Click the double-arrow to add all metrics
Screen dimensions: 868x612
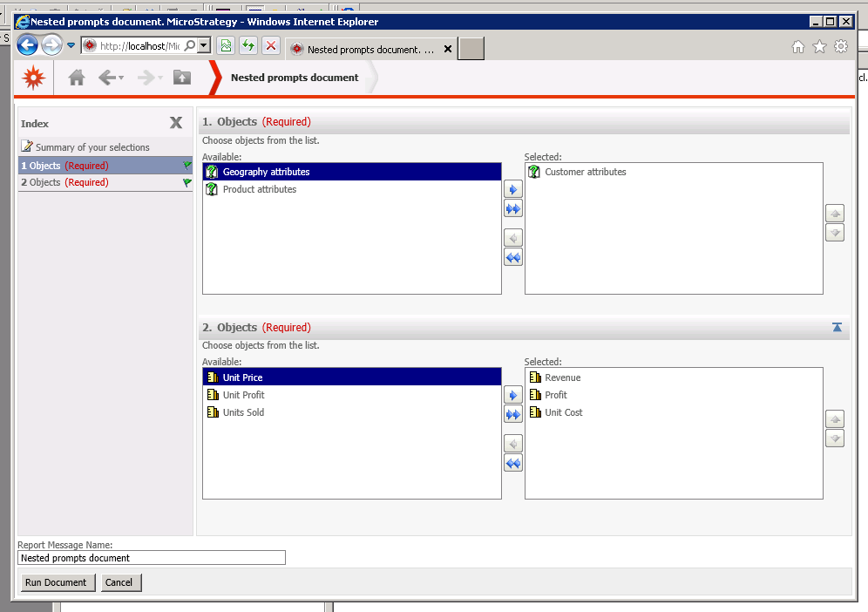(x=512, y=414)
